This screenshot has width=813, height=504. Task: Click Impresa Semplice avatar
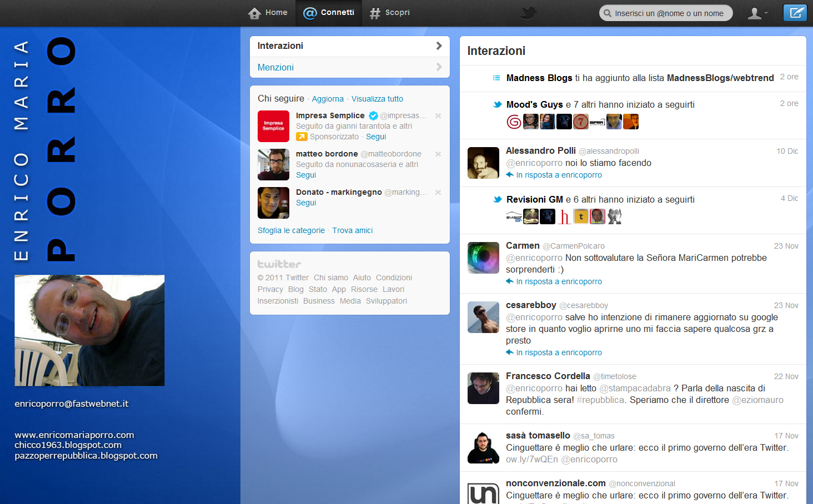[x=273, y=126]
